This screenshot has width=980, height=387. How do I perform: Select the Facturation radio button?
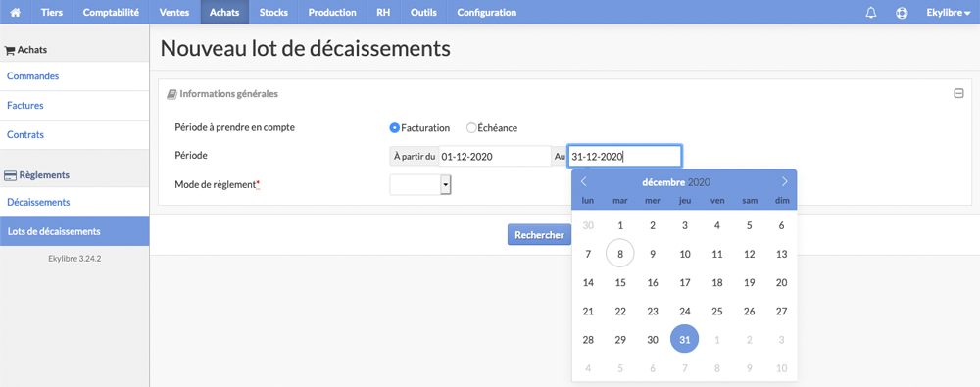point(394,128)
